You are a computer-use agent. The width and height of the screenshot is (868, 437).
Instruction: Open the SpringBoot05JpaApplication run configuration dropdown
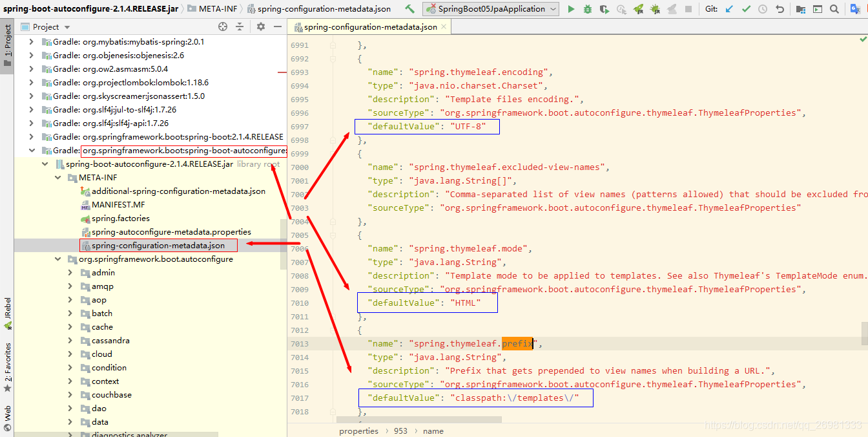491,9
